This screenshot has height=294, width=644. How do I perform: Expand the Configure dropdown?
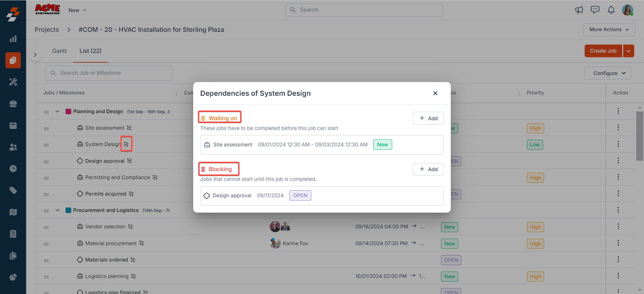pyautogui.click(x=607, y=73)
